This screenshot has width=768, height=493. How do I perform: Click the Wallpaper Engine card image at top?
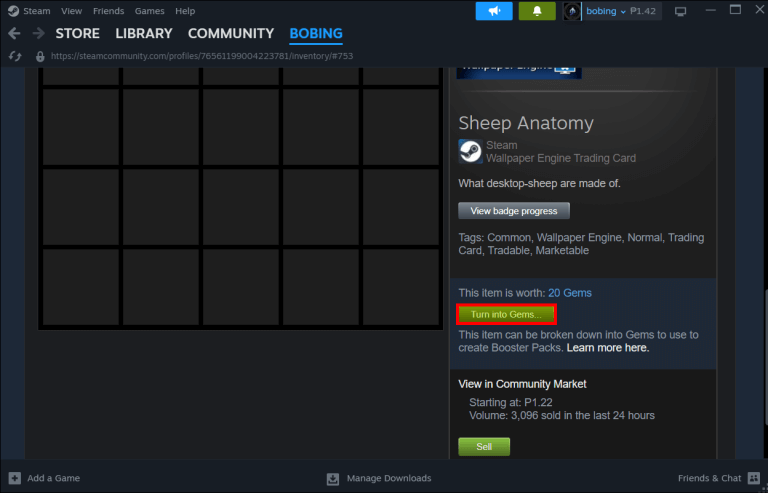pos(519,73)
